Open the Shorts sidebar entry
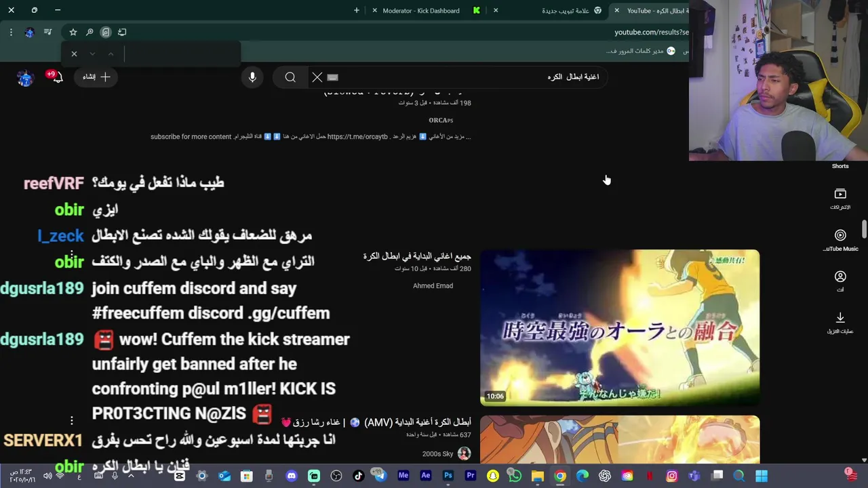The width and height of the screenshot is (868, 488). 840,166
